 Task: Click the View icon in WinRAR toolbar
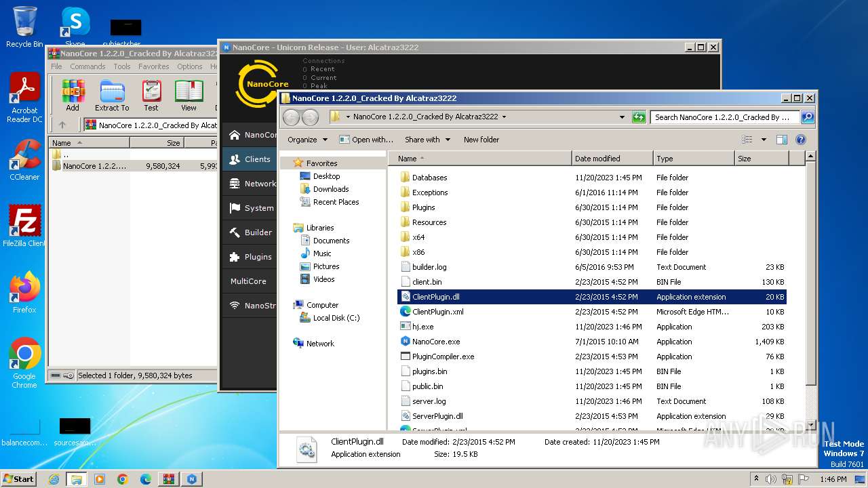pyautogui.click(x=189, y=95)
